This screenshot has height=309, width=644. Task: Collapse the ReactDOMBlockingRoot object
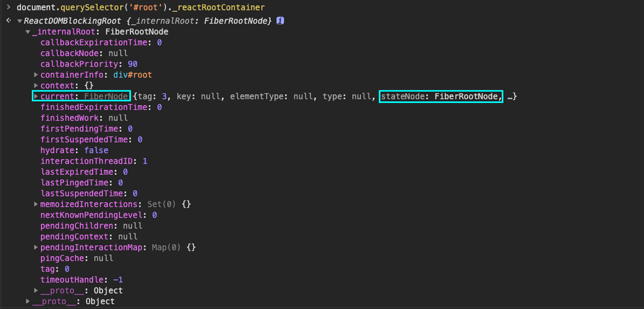20,21
